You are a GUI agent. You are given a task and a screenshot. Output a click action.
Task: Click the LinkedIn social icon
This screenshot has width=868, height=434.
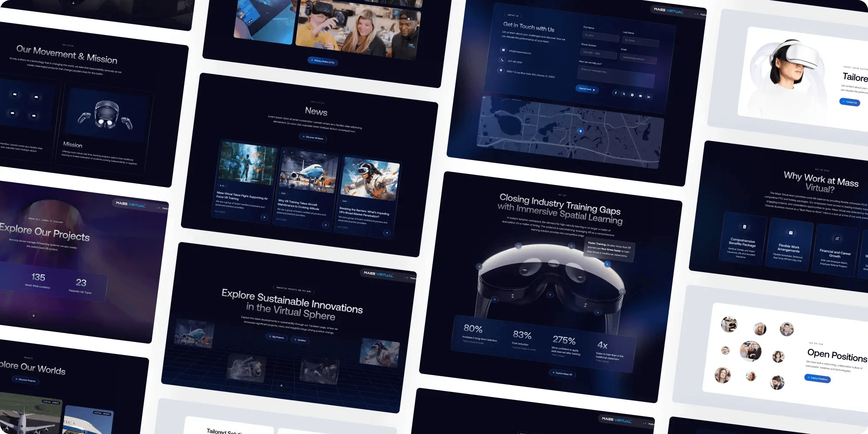click(x=648, y=97)
